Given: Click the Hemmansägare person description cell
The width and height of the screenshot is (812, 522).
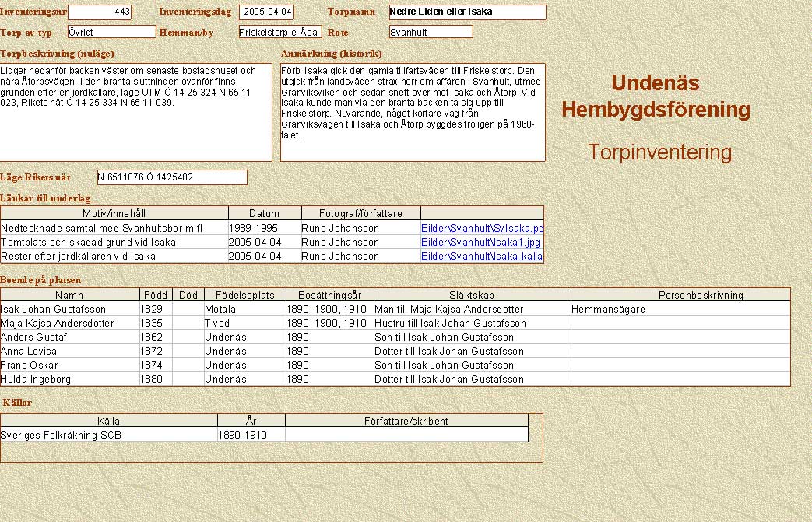Looking at the screenshot, I should (680, 310).
